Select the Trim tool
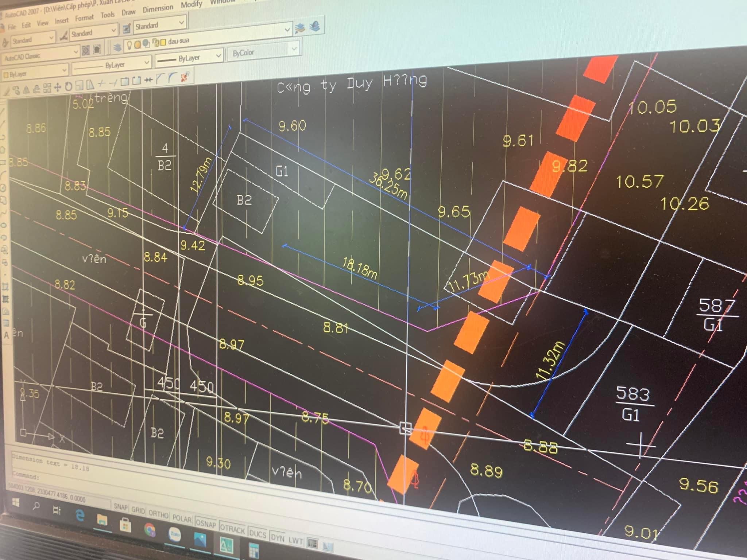Viewport: 747px width, 560px height. coord(102,83)
